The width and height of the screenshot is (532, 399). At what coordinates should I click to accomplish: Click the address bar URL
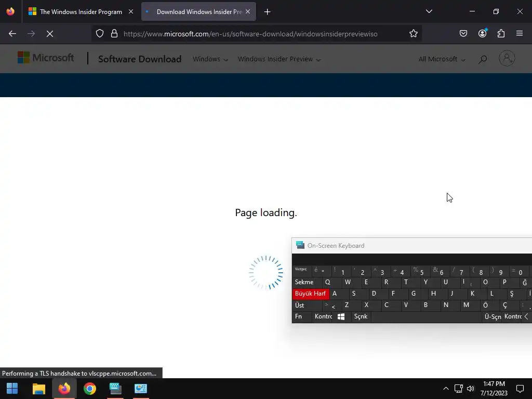250,34
